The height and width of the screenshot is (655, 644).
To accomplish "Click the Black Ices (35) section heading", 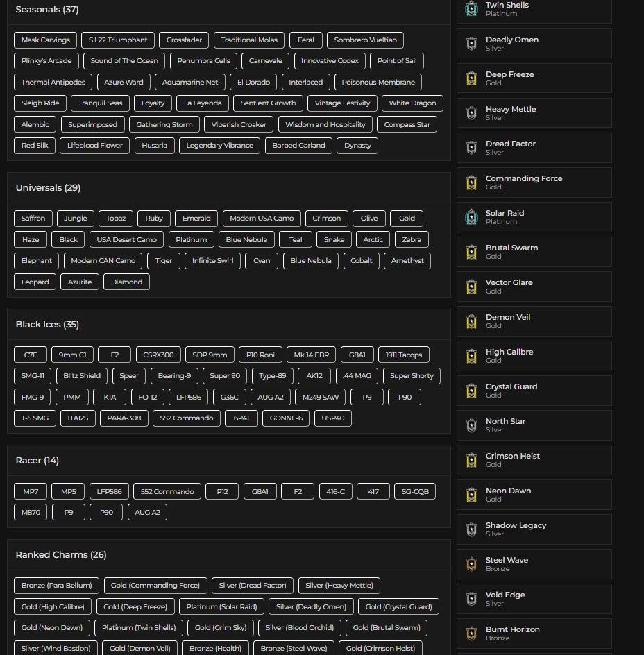I will [x=47, y=324].
